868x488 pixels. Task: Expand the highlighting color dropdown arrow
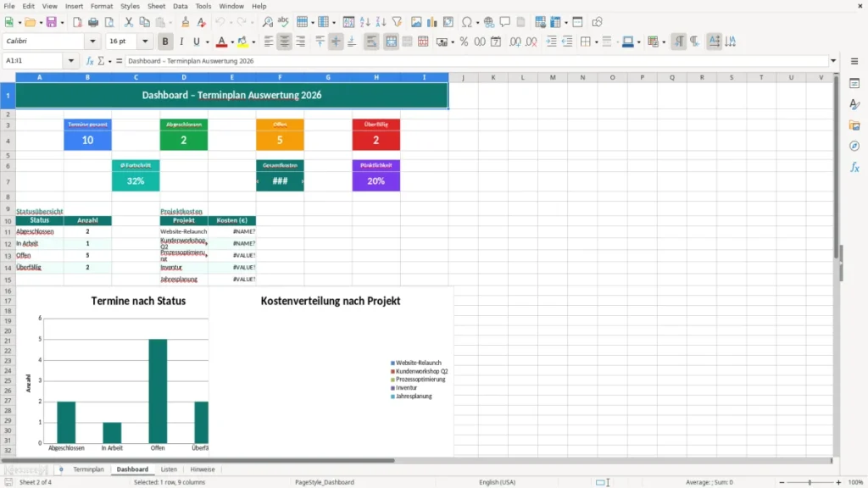(x=253, y=42)
